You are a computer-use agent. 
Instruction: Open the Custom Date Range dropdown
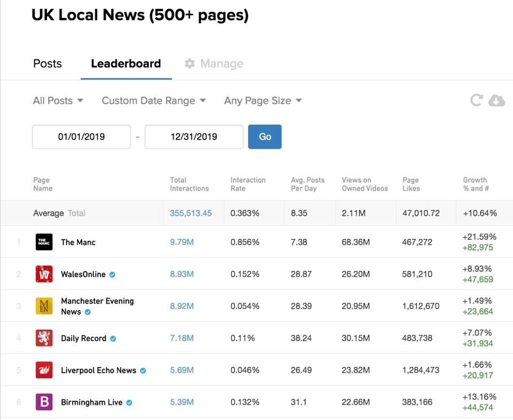[154, 100]
